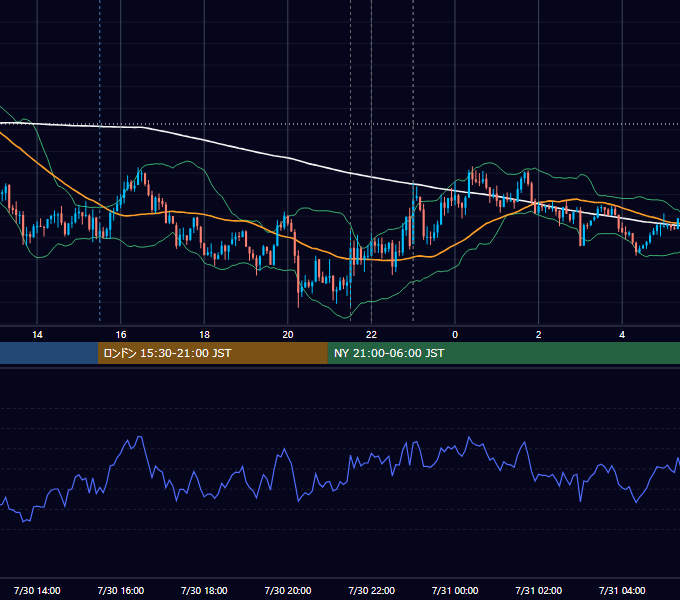Screen dimensions: 680x600
Task: Click the blue session bar before London
Action: click(x=49, y=353)
